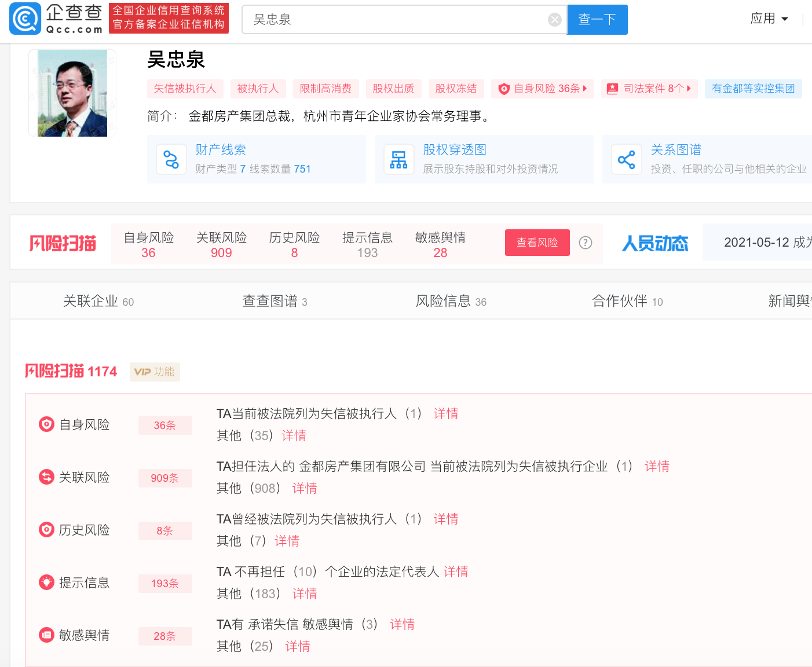Click the 失信被执行人 tag

(x=185, y=89)
